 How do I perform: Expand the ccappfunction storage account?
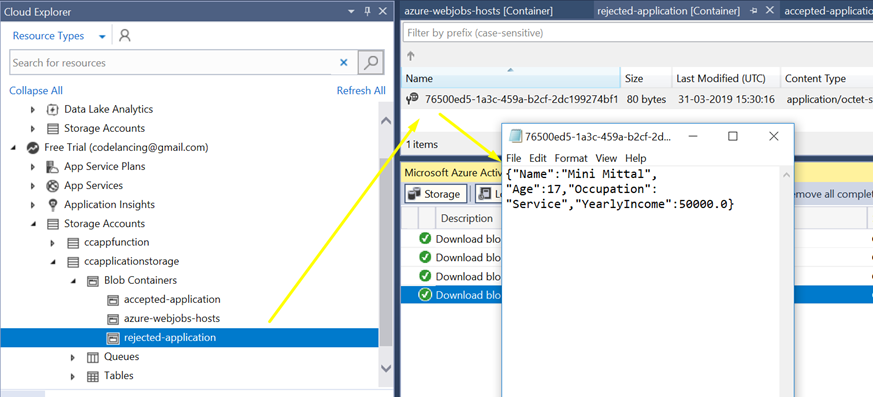point(53,243)
